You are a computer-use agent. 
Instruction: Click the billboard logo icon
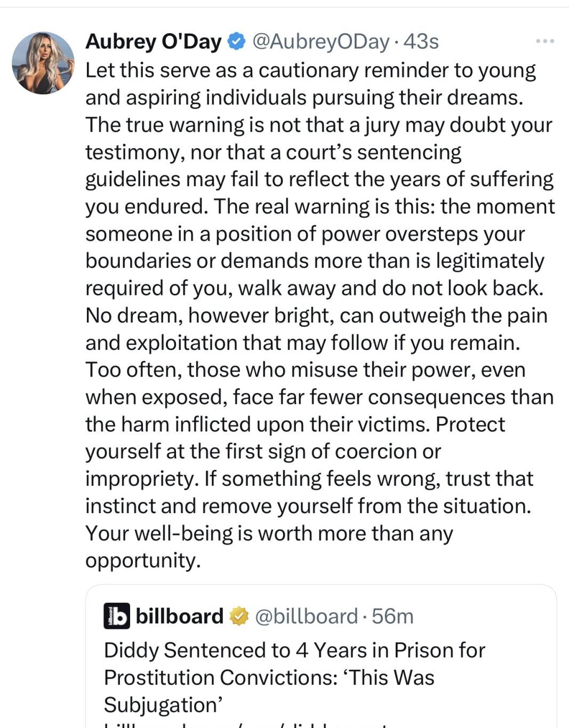(116, 616)
